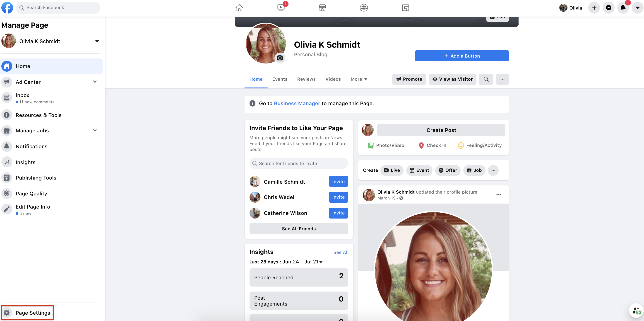Viewport: 644px width, 321px height.
Task: Open the Watch video icon in top bar
Action: [281, 8]
